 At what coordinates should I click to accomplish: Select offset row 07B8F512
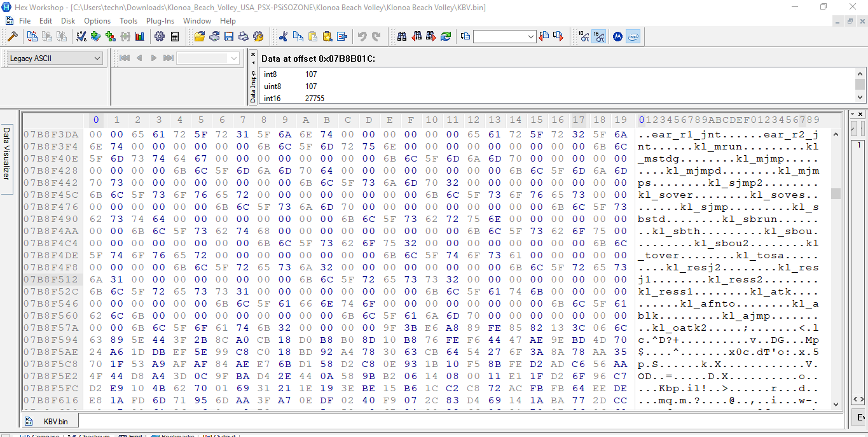coord(52,279)
